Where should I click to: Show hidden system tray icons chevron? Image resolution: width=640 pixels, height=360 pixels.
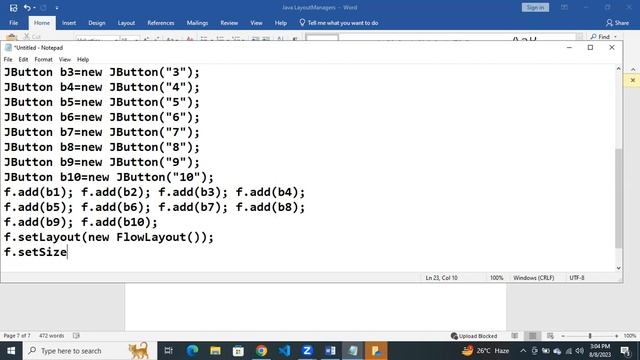click(523, 351)
